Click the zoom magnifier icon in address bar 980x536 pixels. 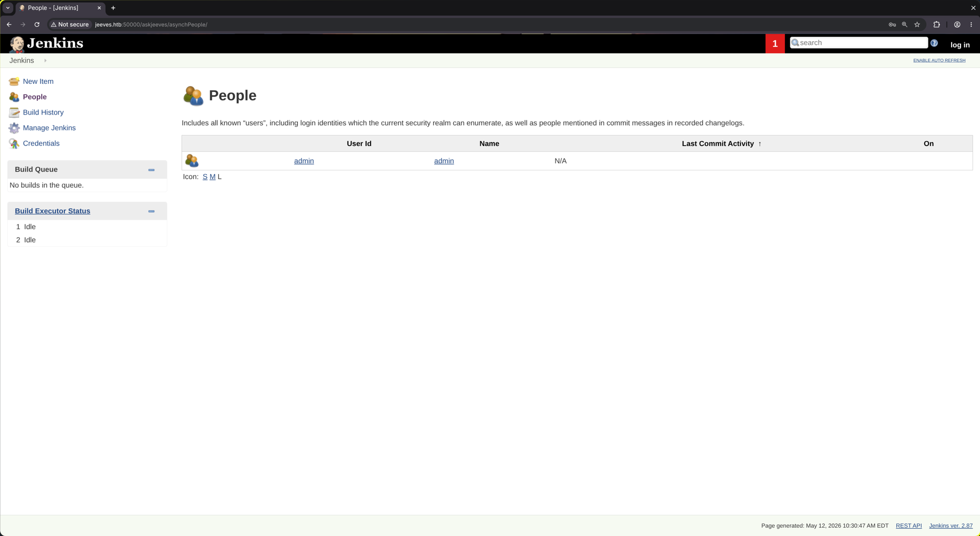[x=905, y=24]
